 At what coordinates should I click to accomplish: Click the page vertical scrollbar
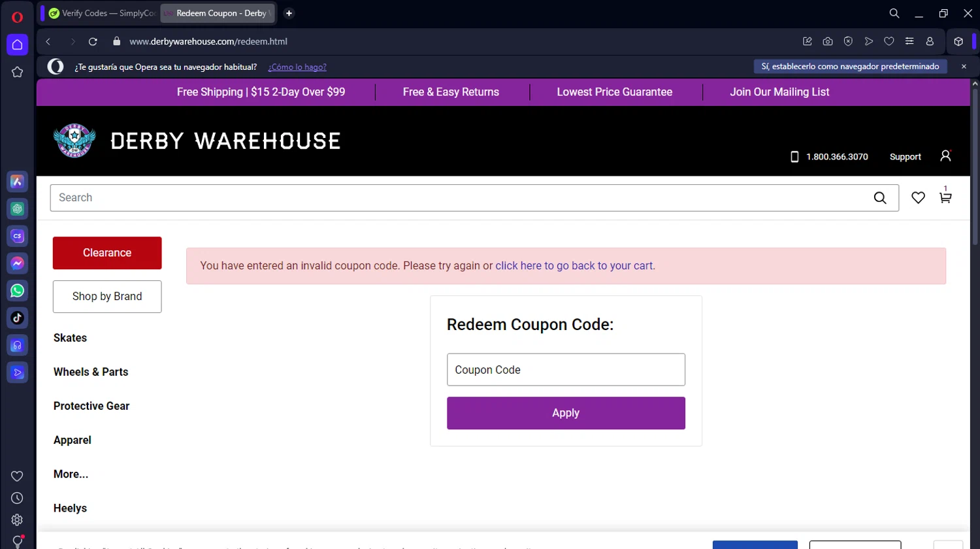(x=975, y=167)
